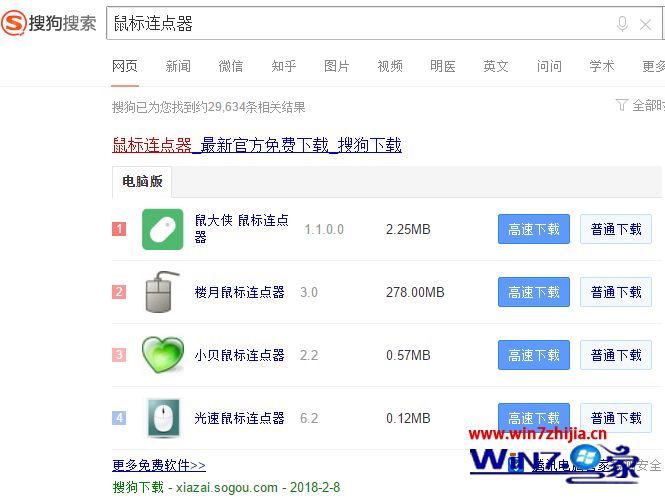Switch to the 问问 tab
This screenshot has height=503, width=665.
549,66
